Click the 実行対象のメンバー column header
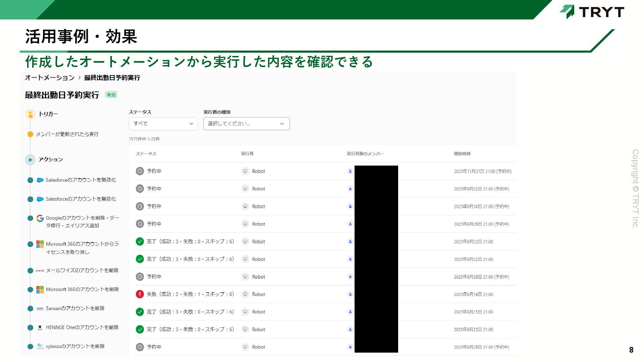This screenshot has width=644, height=362. [x=365, y=154]
